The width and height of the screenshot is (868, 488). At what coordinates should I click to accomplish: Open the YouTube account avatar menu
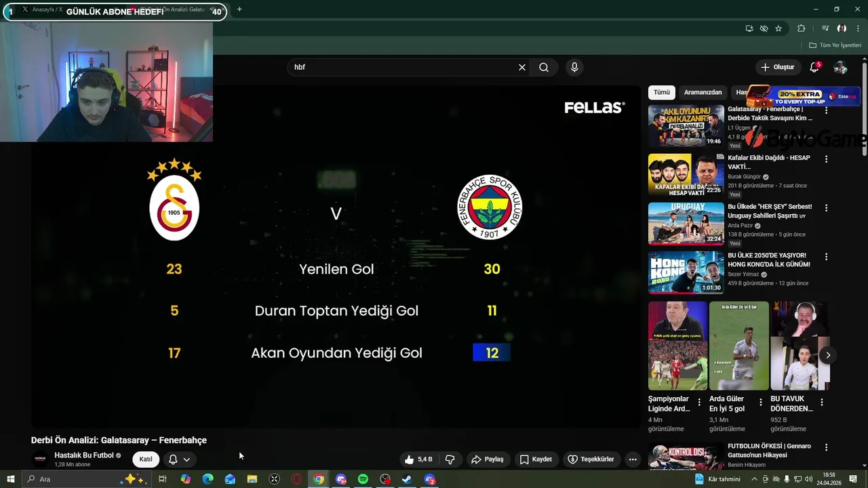click(x=840, y=67)
